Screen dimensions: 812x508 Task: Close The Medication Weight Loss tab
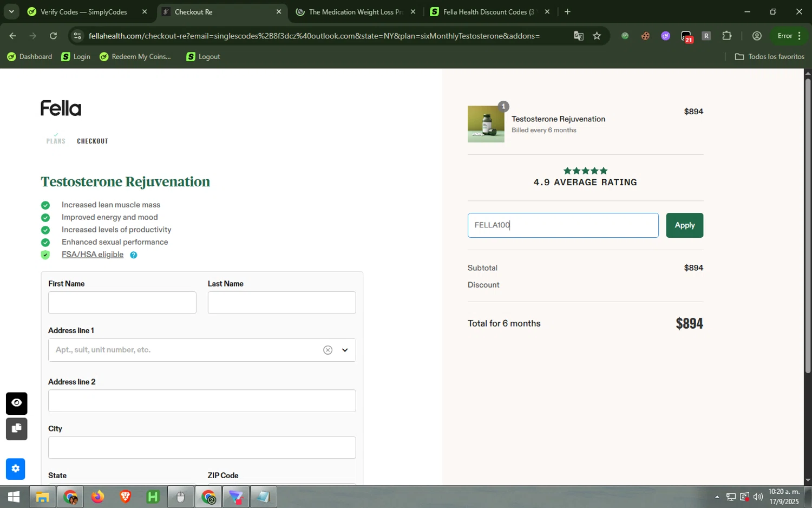tap(413, 12)
